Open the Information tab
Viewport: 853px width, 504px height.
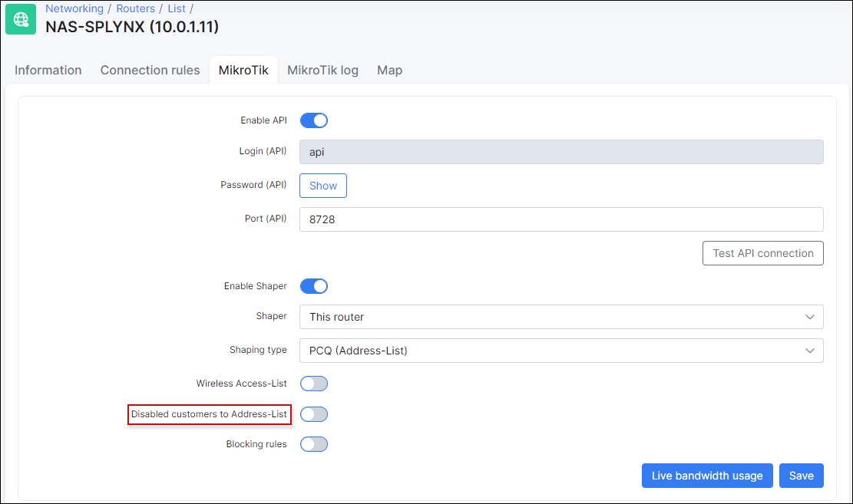tap(48, 70)
